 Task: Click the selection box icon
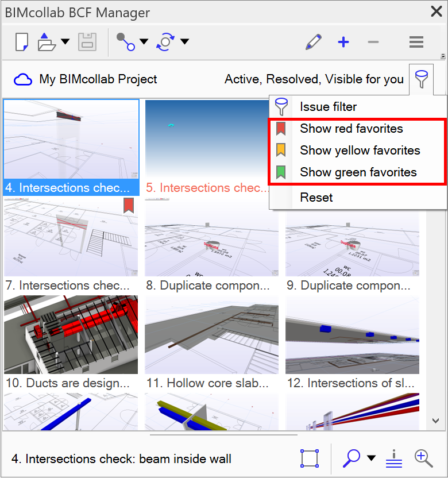point(310,458)
